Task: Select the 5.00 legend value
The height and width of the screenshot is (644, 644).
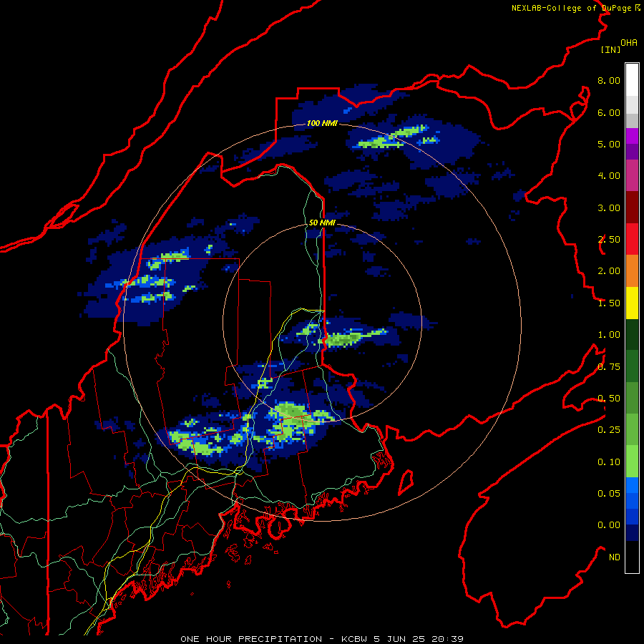Action: [x=609, y=144]
